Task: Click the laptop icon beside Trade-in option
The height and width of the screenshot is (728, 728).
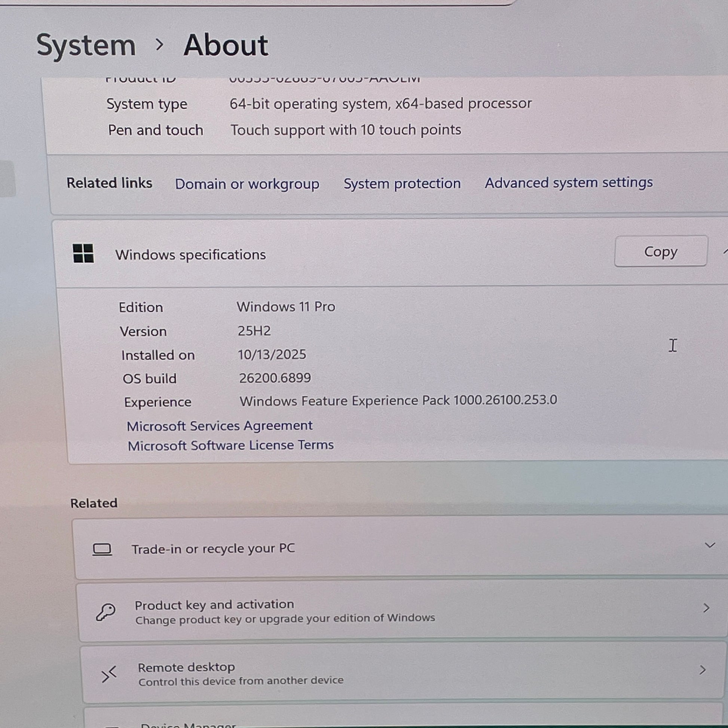Action: [102, 550]
